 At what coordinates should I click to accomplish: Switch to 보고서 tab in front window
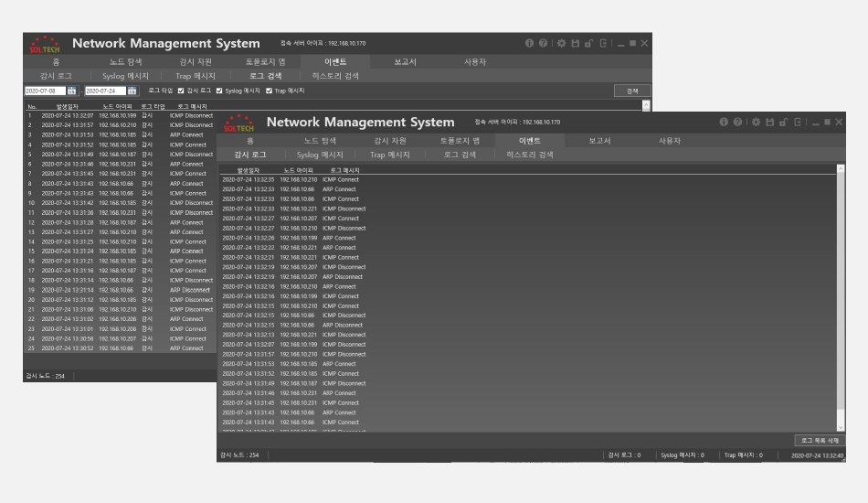point(599,141)
